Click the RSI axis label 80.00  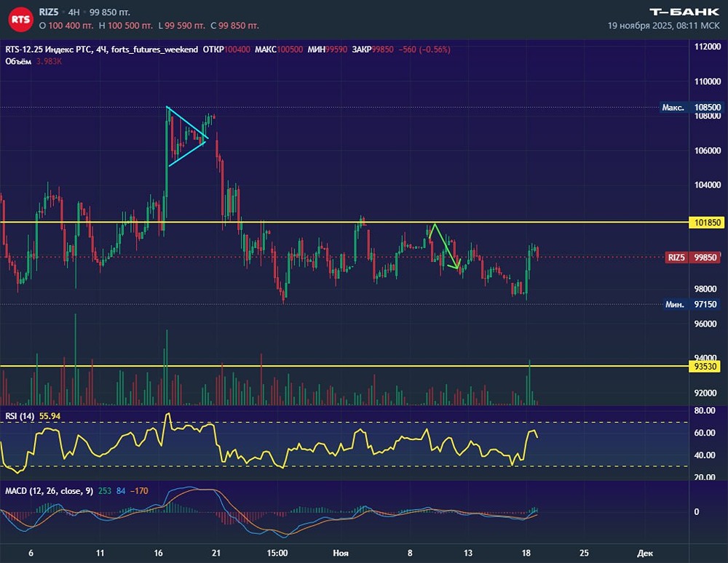pos(705,410)
